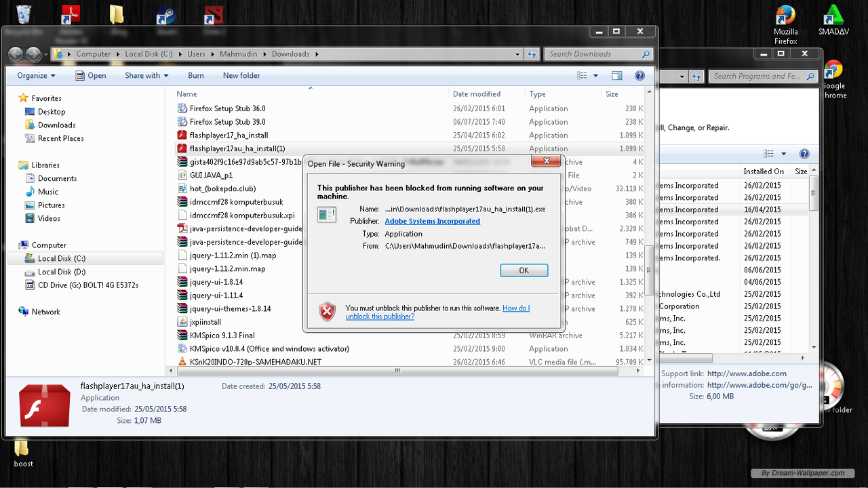Viewport: 868px width, 488px height.
Task: Open the Documents library
Action: [57, 178]
